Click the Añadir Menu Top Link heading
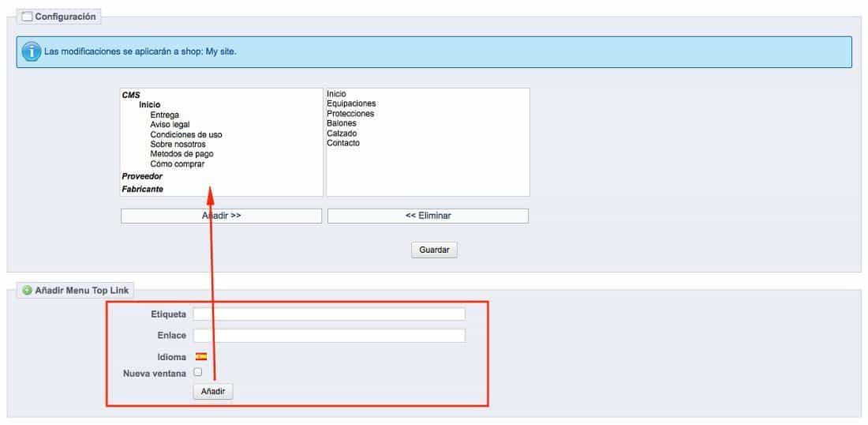Viewport: 868px width, 425px height. (82, 291)
